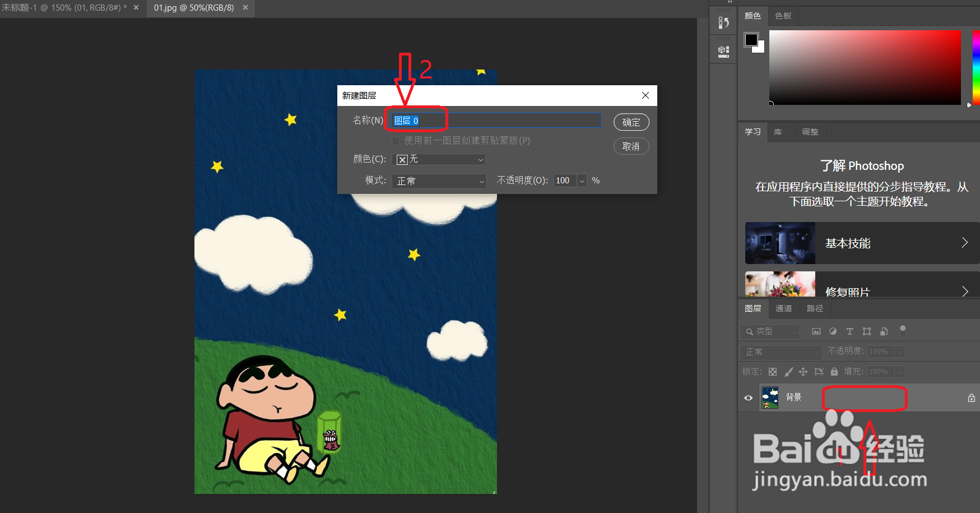The width and height of the screenshot is (980, 513).
Task: Select the 颜色 panel tab
Action: [753, 16]
